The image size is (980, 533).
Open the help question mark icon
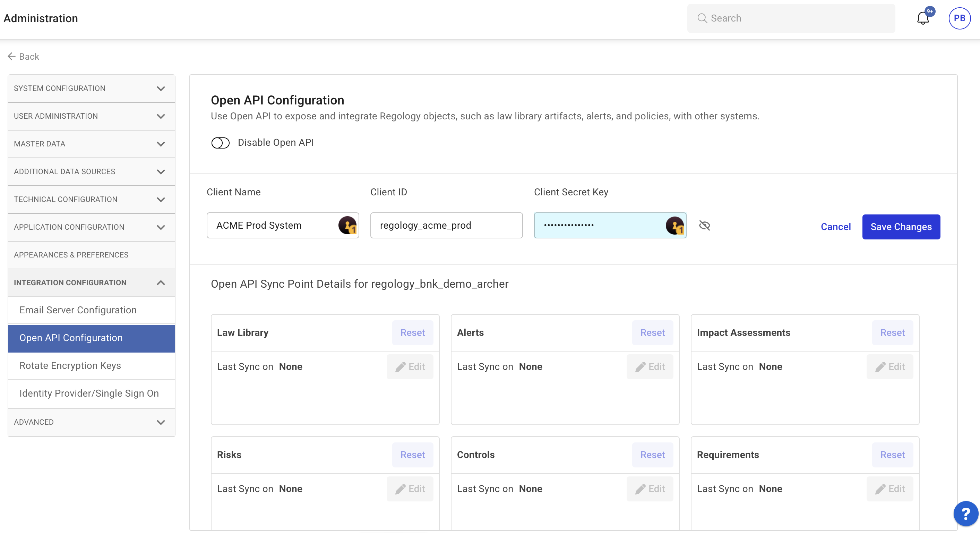965,514
